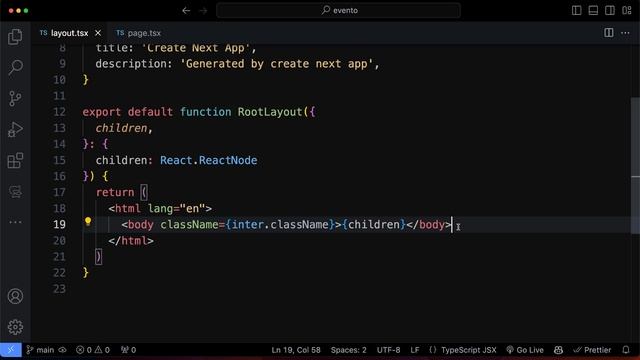Click line number 23 in gutter

pyautogui.click(x=60, y=289)
